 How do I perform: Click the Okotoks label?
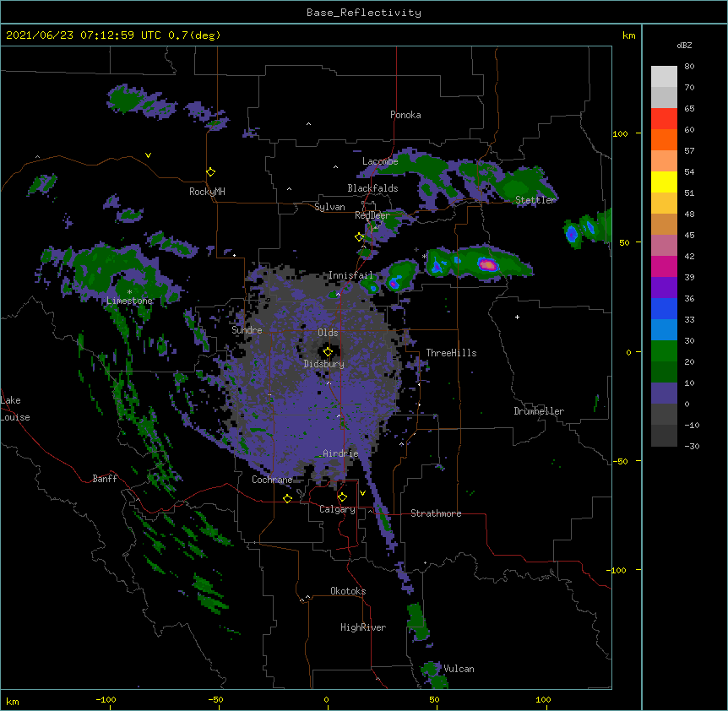point(348,591)
